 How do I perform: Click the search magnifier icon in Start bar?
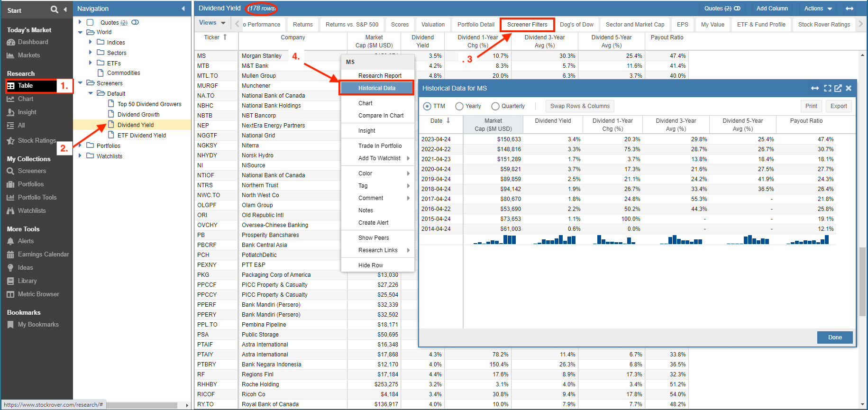[x=55, y=9]
